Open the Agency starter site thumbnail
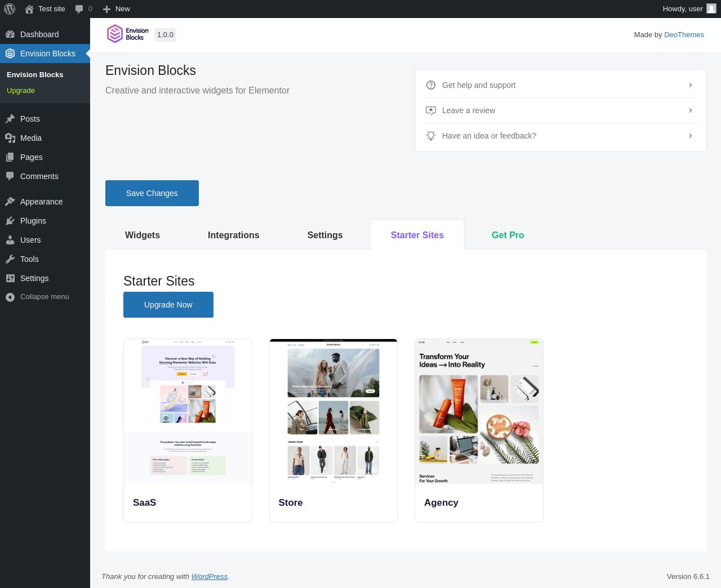This screenshot has height=588, width=721. point(479,411)
